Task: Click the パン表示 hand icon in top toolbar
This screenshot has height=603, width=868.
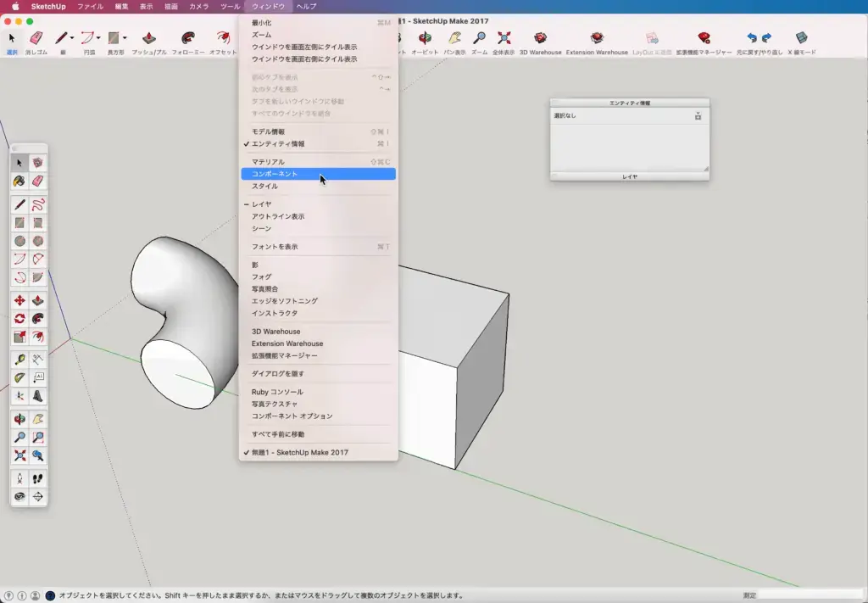Action: click(x=454, y=38)
